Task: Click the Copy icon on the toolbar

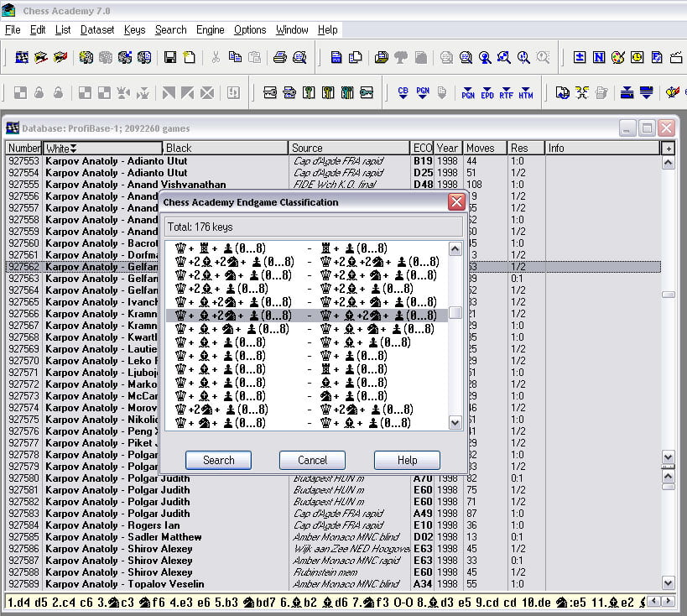Action: pos(236,57)
